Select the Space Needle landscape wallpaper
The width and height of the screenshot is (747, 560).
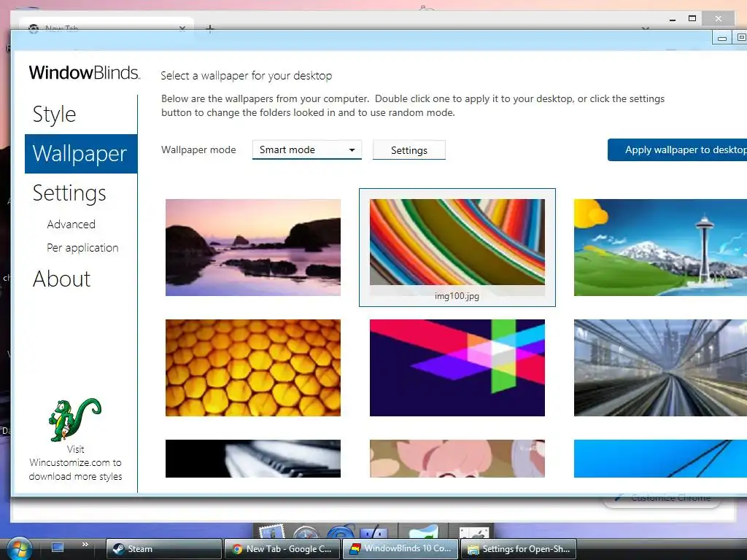point(660,248)
